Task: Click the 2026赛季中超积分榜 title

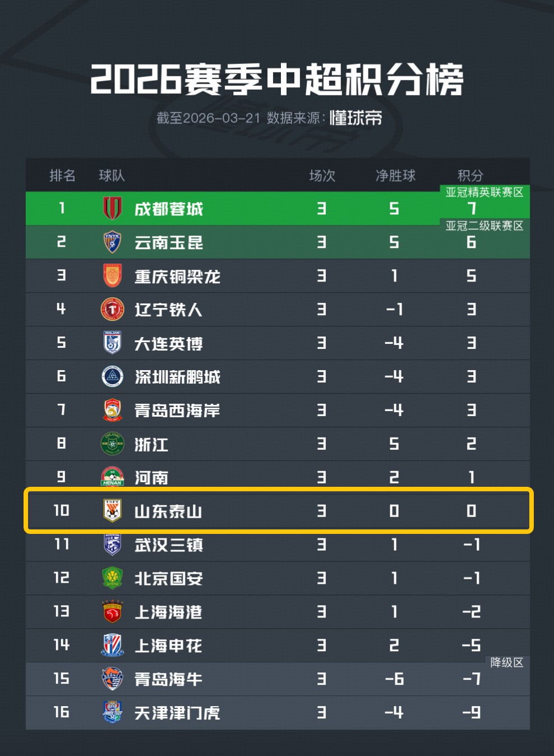Action: 277,80
